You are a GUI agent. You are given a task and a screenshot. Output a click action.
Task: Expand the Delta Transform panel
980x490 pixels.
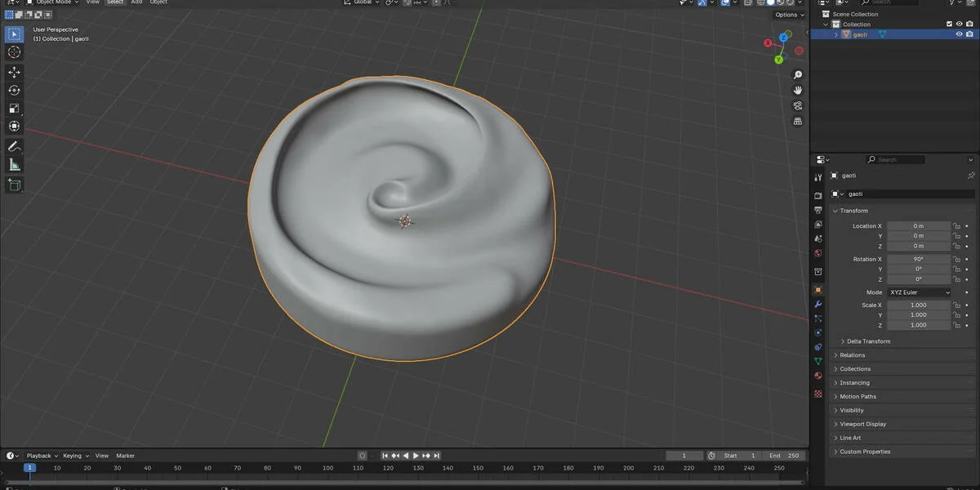868,341
